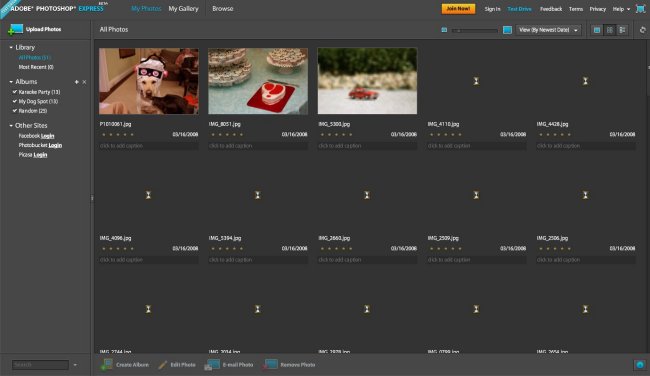Viewport: 650px width, 376px height.
Task: Click the IMG_2506.jpg file name
Action: 552,238
